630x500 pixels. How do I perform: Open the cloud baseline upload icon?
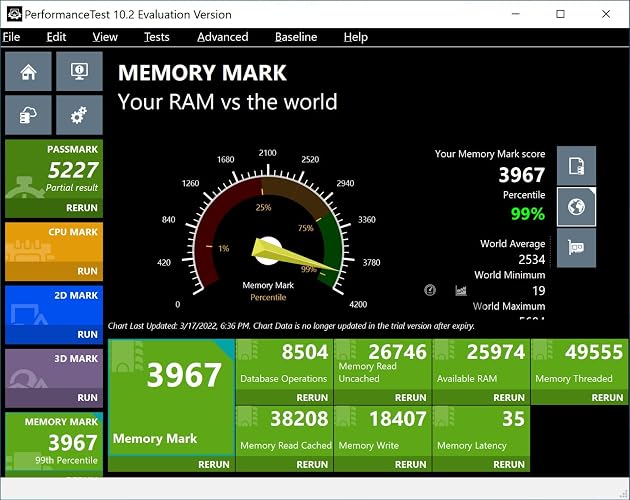[x=28, y=115]
